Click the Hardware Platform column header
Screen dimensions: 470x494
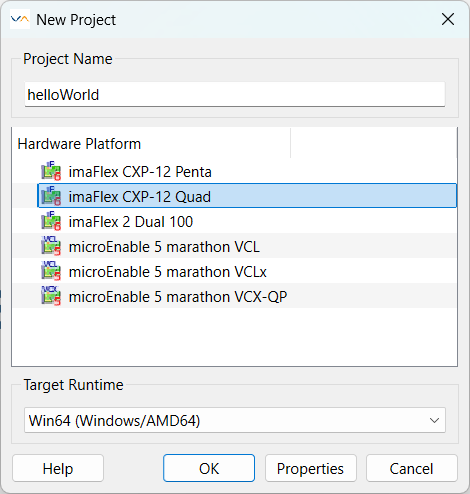152,144
